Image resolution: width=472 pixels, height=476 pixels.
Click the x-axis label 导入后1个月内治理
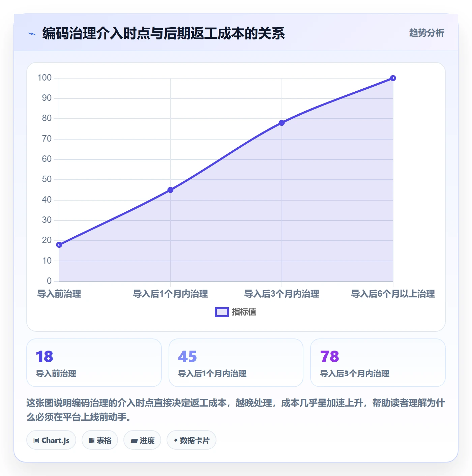(171, 294)
